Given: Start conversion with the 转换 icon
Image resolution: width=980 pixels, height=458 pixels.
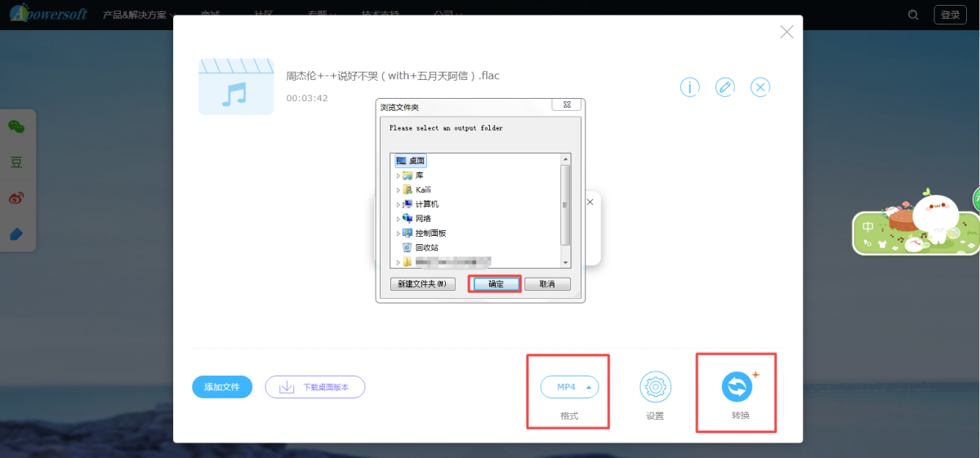Looking at the screenshot, I should click(737, 387).
